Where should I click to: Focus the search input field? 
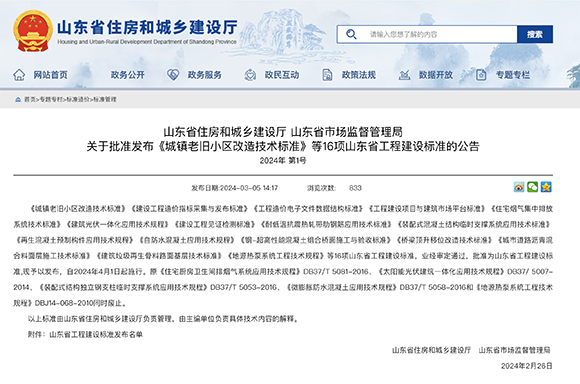point(436,34)
